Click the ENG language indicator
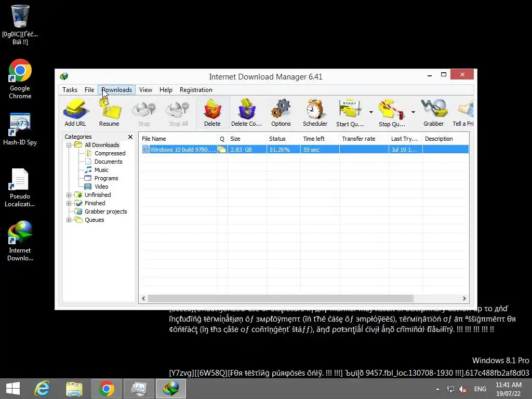Viewport: 532px width, 399px height. click(480, 389)
